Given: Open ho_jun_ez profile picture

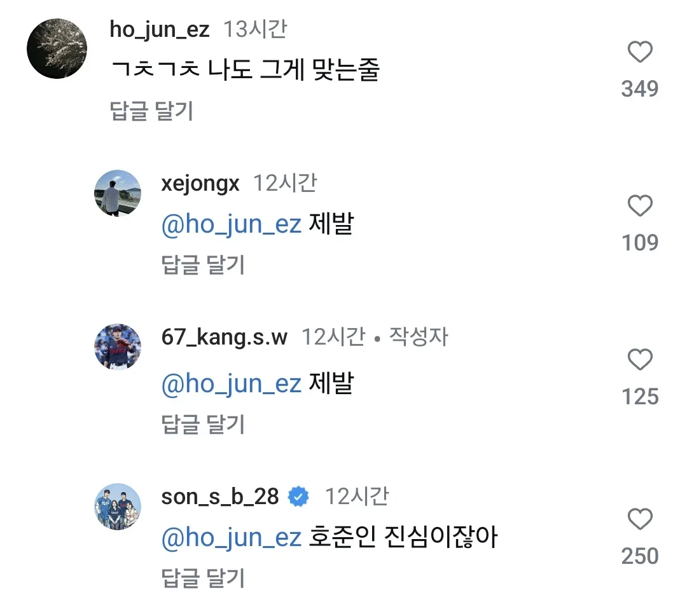Looking at the screenshot, I should [x=57, y=48].
